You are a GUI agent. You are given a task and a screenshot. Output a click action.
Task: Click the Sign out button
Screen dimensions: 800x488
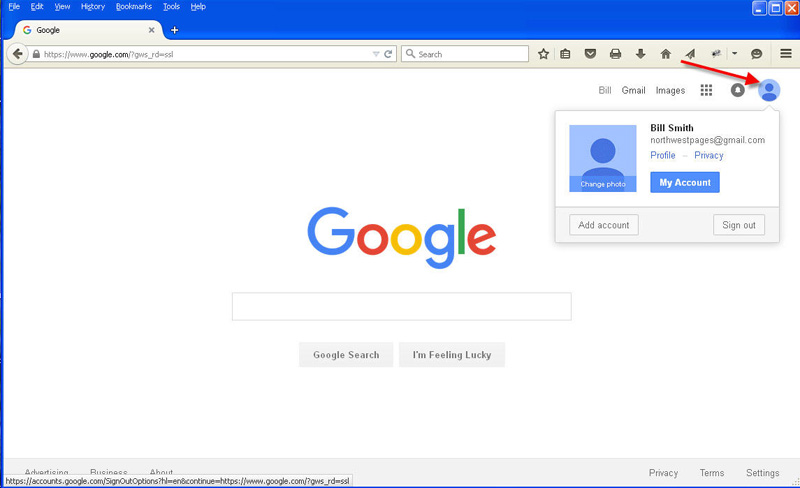739,225
